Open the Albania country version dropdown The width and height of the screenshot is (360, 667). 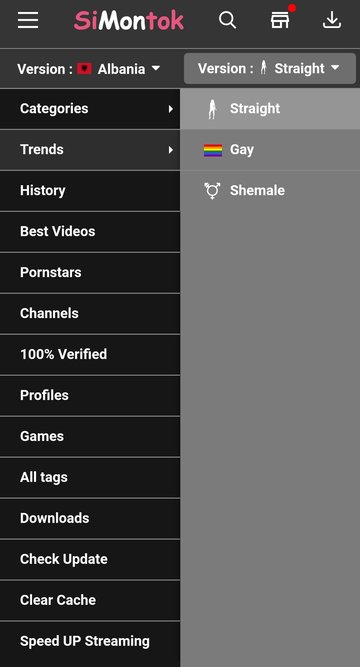coord(89,68)
